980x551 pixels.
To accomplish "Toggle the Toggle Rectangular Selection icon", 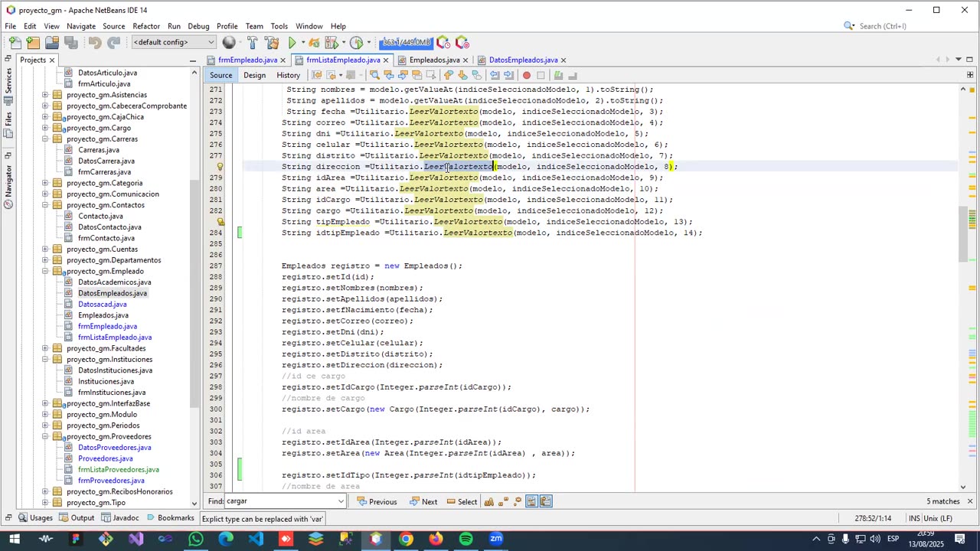I will [x=430, y=75].
